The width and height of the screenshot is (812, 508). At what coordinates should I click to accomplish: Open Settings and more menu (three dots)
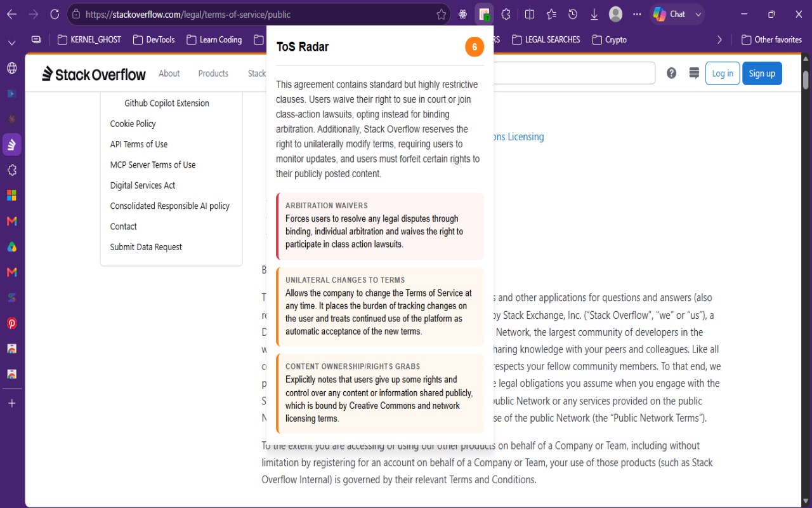637,14
